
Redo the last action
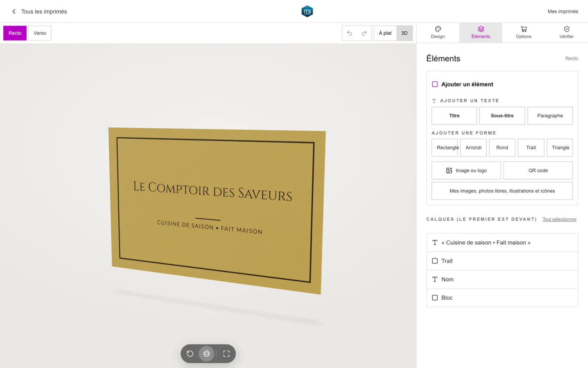[364, 33]
